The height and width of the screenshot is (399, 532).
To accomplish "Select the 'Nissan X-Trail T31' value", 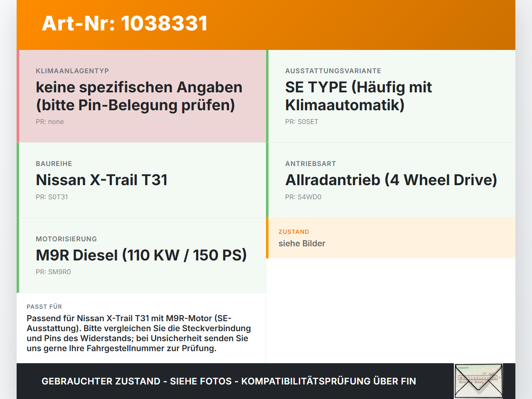I will (x=102, y=180).
